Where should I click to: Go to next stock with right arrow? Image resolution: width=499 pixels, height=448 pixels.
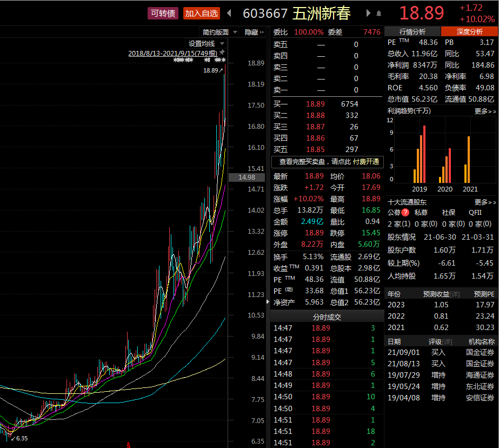click(x=368, y=13)
